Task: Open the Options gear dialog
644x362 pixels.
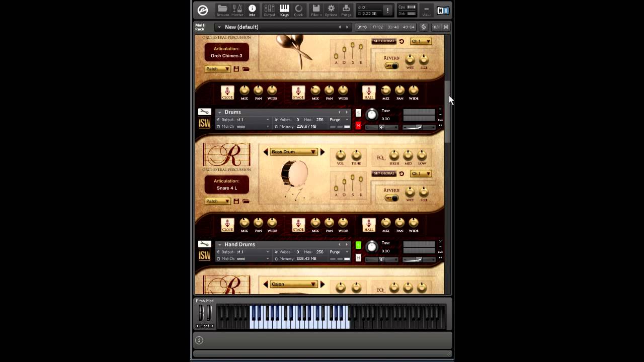Action: 331,10
